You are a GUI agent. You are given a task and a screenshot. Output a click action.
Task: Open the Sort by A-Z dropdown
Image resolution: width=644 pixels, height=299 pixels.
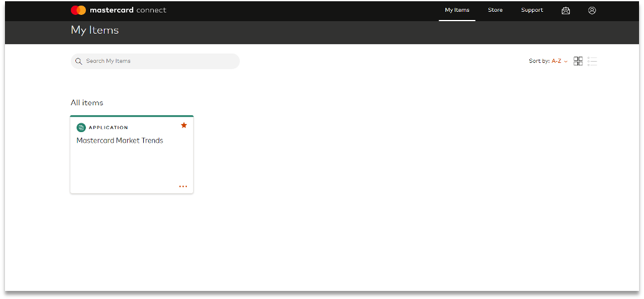[x=556, y=61]
